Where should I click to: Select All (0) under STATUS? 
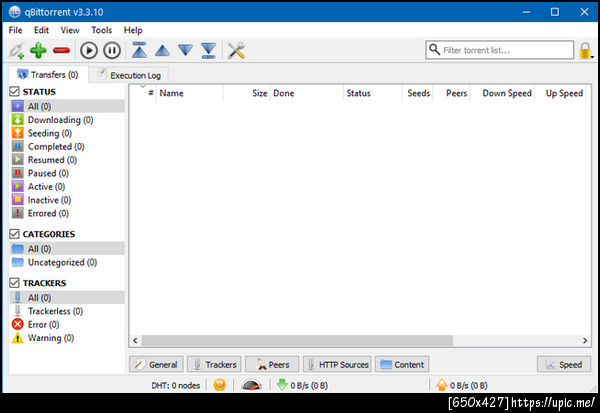[x=67, y=106]
